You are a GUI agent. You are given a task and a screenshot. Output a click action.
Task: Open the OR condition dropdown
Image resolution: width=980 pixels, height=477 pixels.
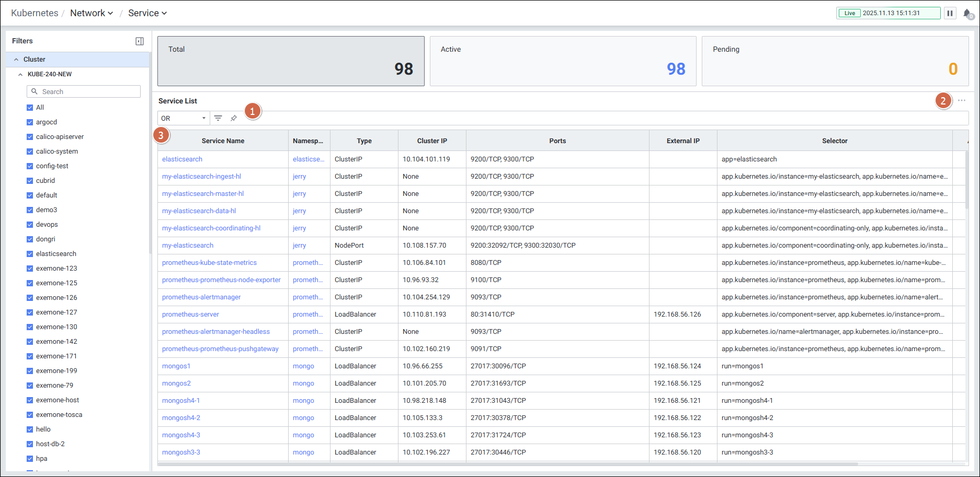184,118
